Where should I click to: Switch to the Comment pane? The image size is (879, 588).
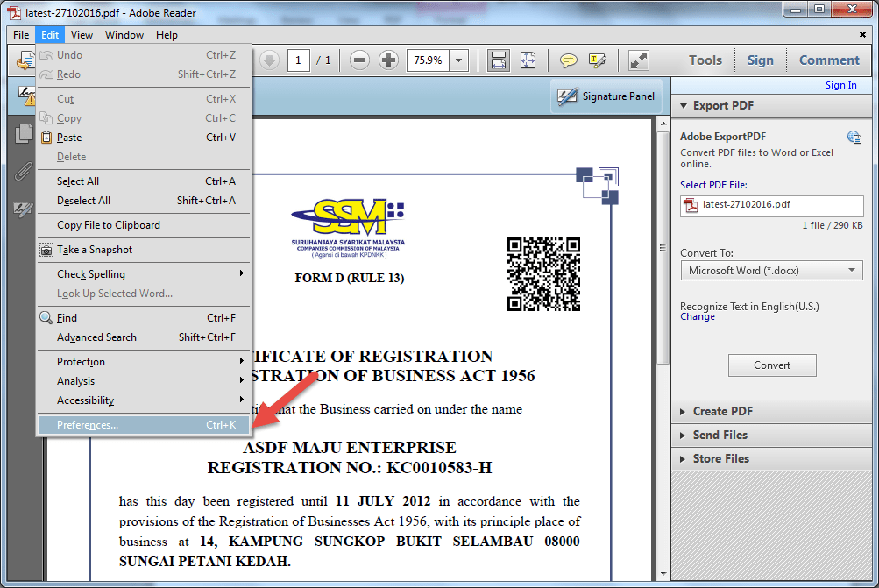click(827, 60)
